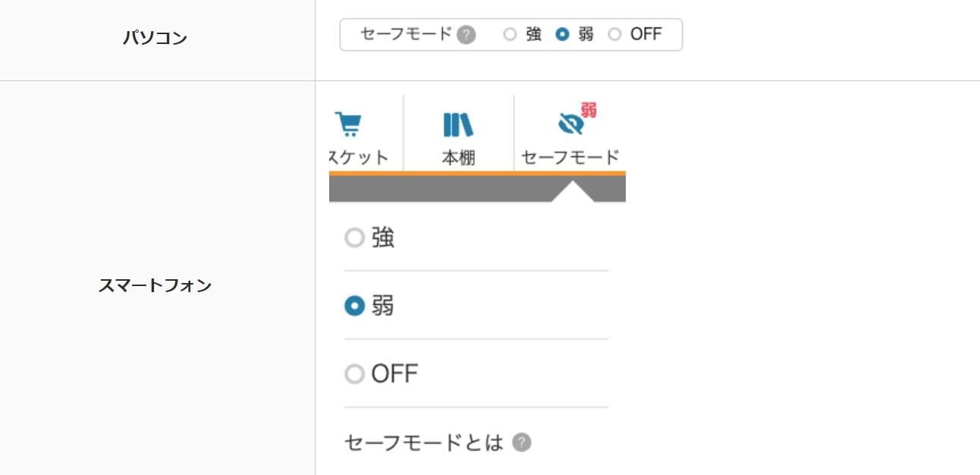This screenshot has width=980, height=475.
Task: Click the セーフモード tab label under the eye icon
Action: [x=570, y=158]
